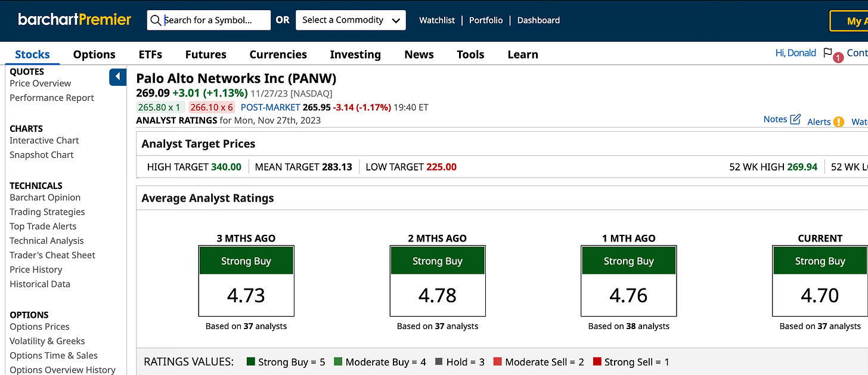Collapse the sidebar with the blue arrow
The image size is (868, 375).
117,77
